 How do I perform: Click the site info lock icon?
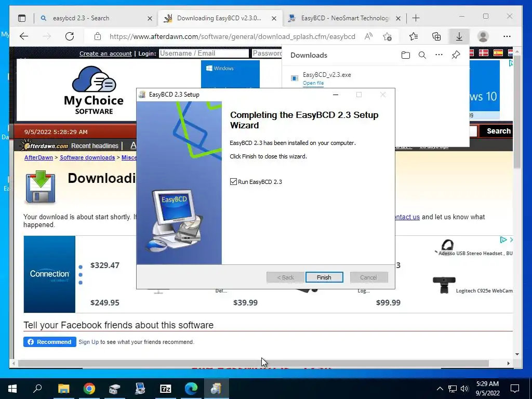tap(98, 36)
